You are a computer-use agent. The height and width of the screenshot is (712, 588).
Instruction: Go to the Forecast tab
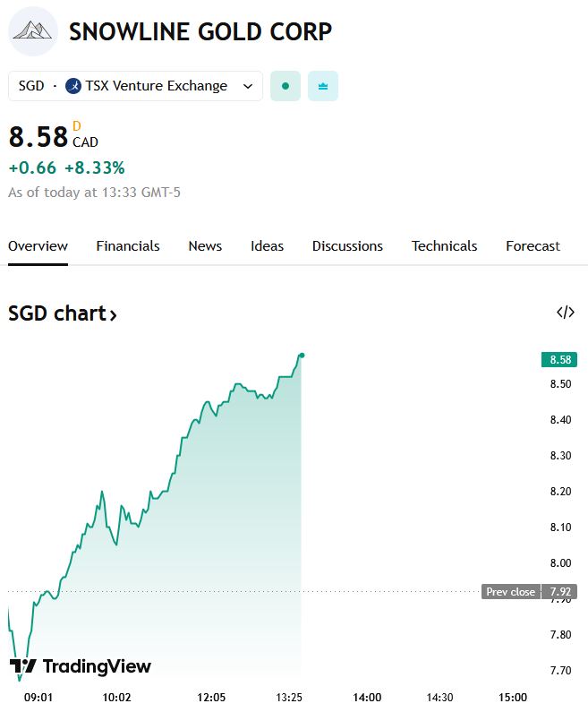[x=533, y=245]
